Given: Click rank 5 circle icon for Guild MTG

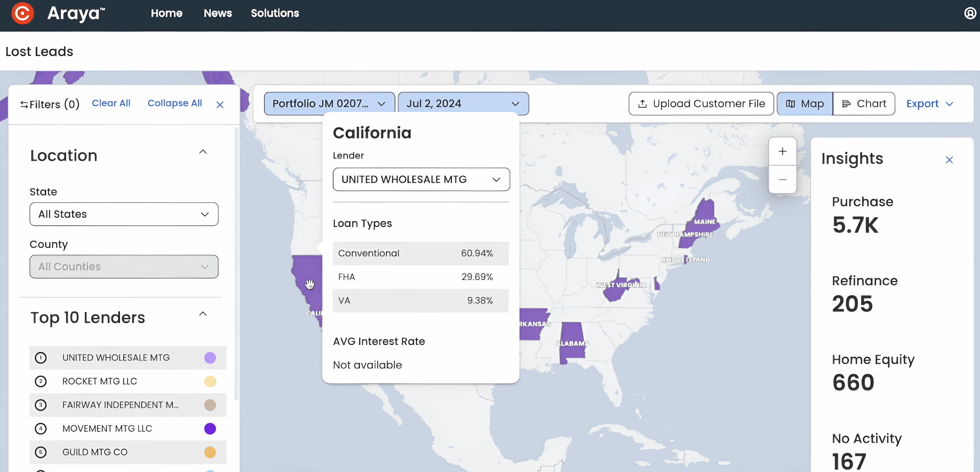Looking at the screenshot, I should point(41,452).
